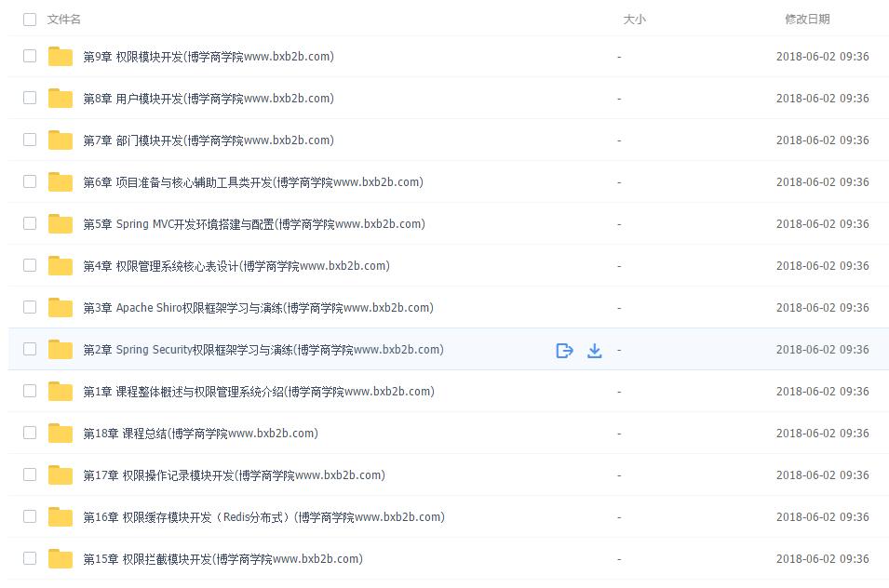889x588 pixels.
Task: Click the modified date of 第9章 row
Action: (x=822, y=57)
